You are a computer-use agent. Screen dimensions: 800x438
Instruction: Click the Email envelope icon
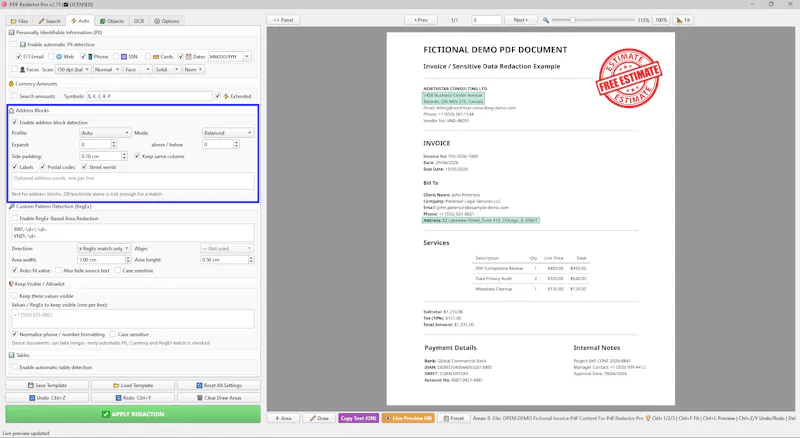click(x=27, y=57)
